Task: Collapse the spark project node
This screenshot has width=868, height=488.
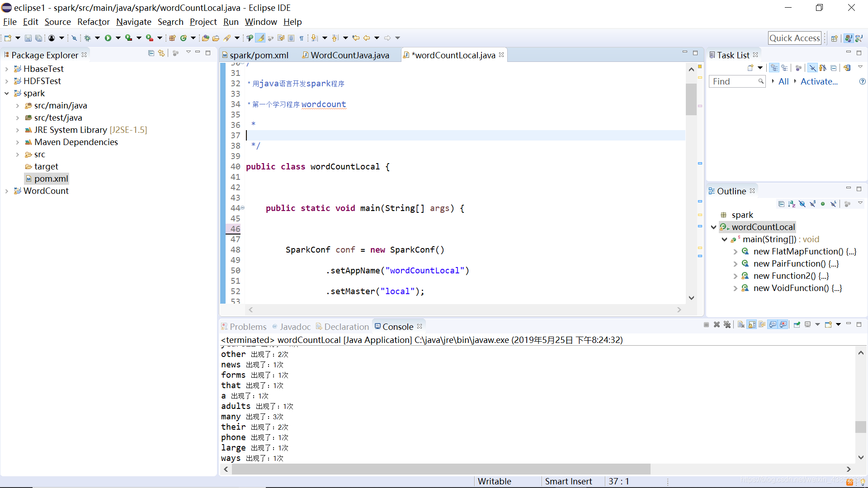Action: [7, 94]
